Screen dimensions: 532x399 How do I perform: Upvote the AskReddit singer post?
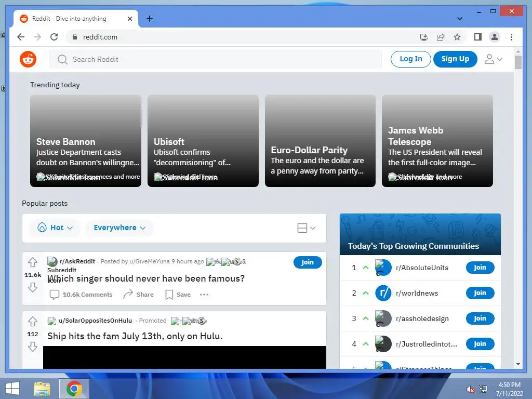[x=33, y=262]
